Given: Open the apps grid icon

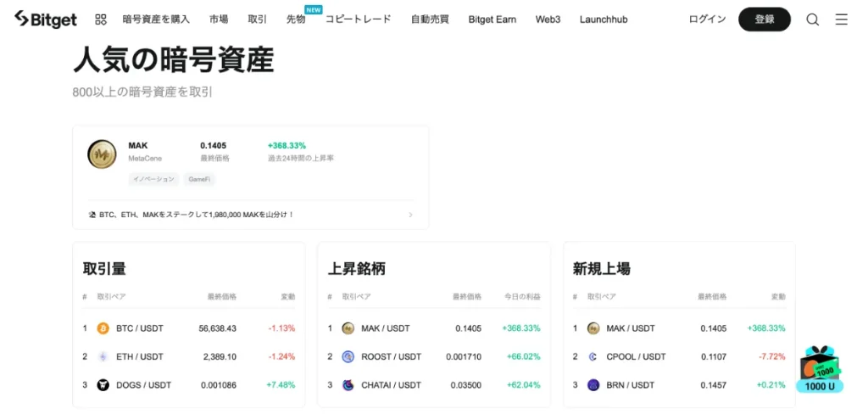Looking at the screenshot, I should coord(101,20).
